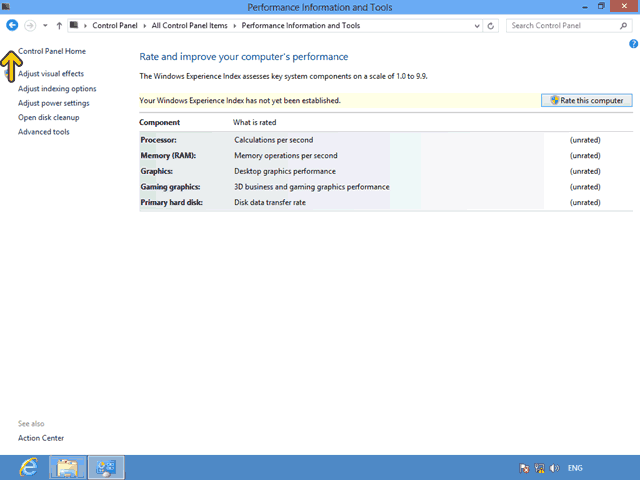Viewport: 640px width, 480px height.
Task: Open Control Panel Home link
Action: point(52,51)
